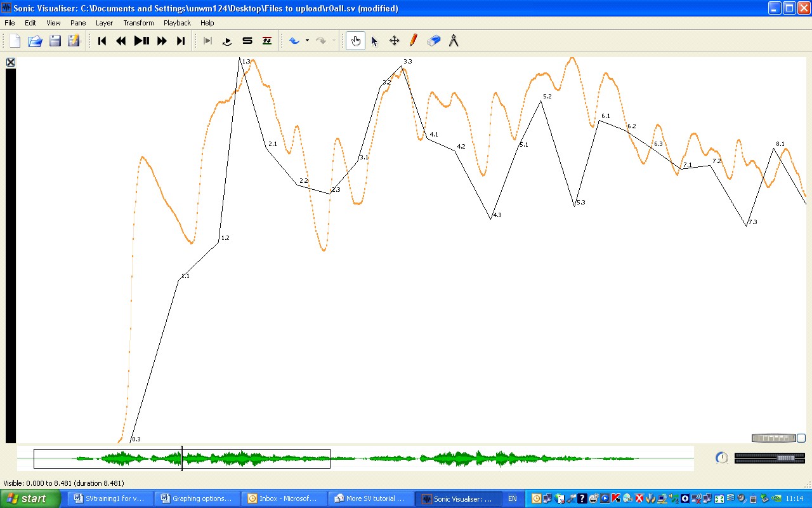
Task: Pick the Select arrow tool
Action: coord(374,41)
